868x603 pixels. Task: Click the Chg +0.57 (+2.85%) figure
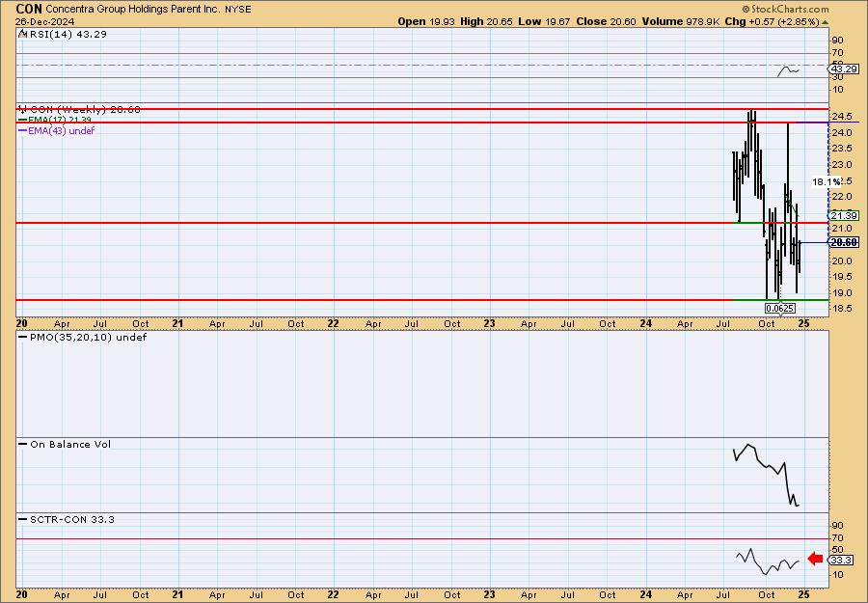click(x=772, y=21)
